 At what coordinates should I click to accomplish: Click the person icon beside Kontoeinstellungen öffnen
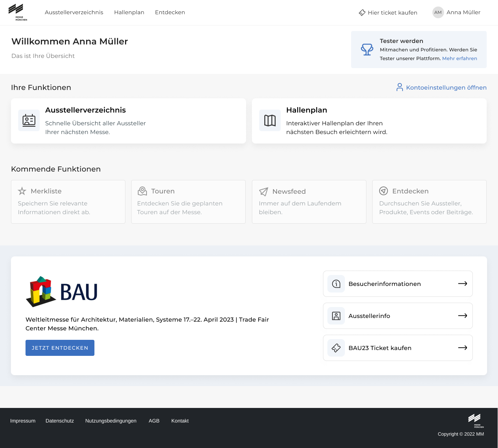(x=400, y=87)
